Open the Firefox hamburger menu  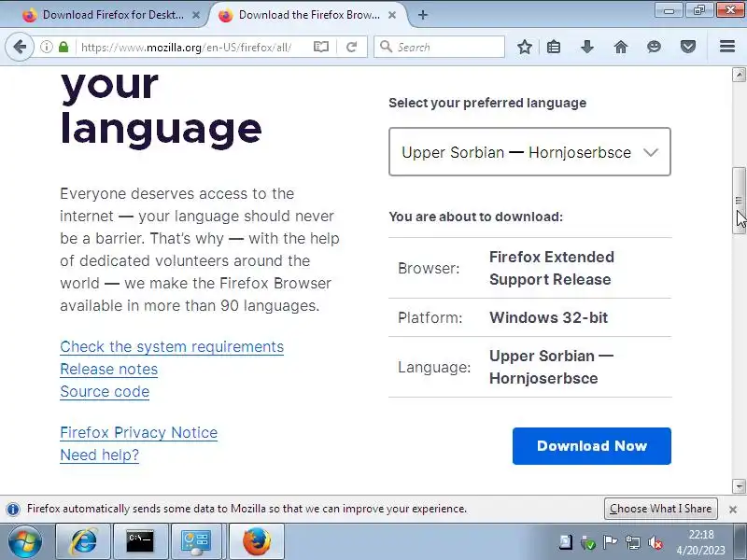(x=727, y=46)
